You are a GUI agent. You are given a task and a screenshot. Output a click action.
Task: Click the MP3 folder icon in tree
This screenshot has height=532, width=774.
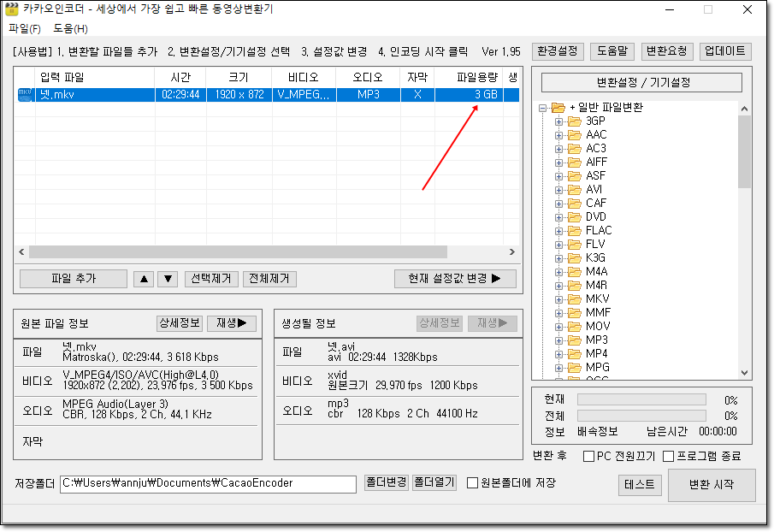tap(574, 340)
